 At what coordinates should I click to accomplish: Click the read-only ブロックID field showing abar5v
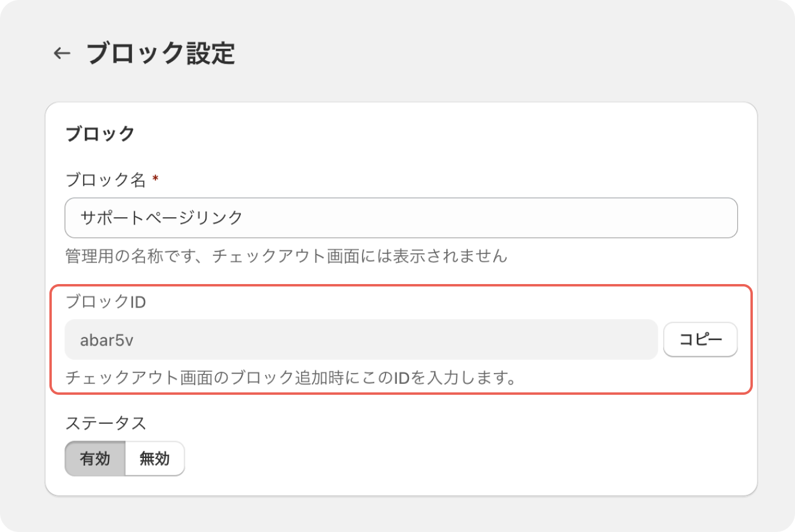point(361,339)
